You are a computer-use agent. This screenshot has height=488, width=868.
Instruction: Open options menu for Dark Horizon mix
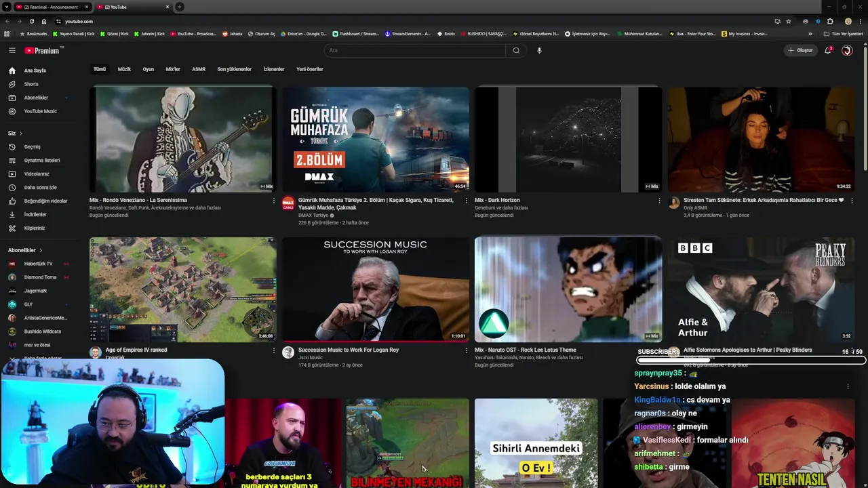[x=659, y=201]
